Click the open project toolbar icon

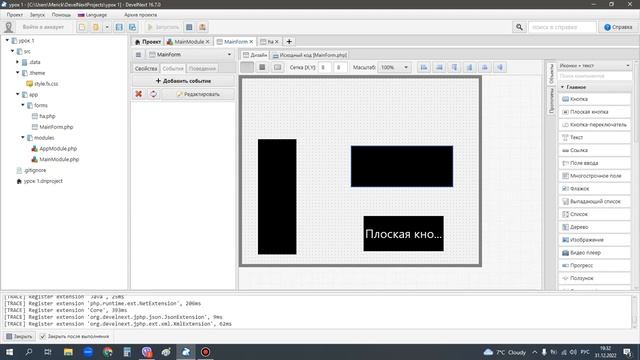(96, 27)
